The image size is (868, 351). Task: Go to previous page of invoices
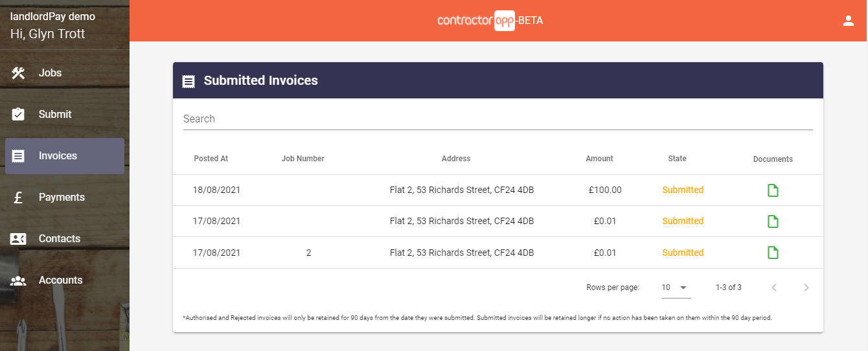(x=774, y=288)
